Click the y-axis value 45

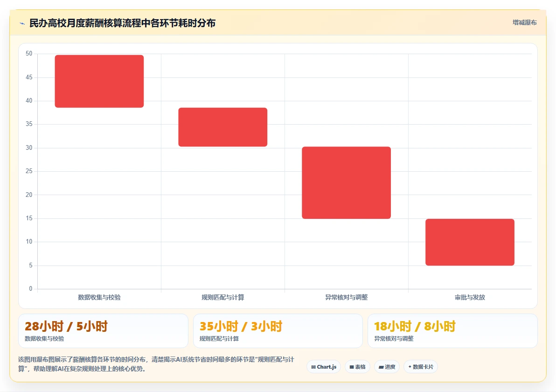coord(29,77)
